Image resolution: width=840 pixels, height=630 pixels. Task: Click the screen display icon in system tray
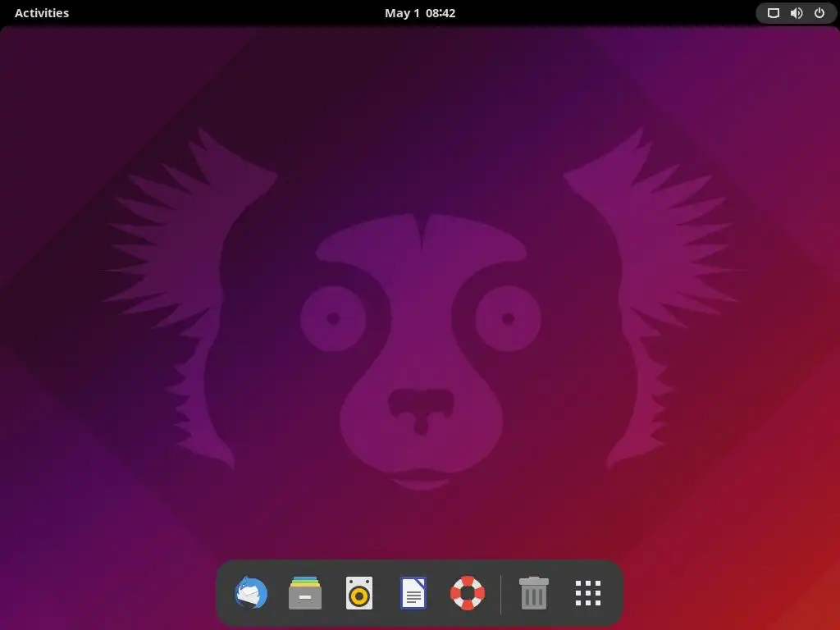tap(773, 13)
